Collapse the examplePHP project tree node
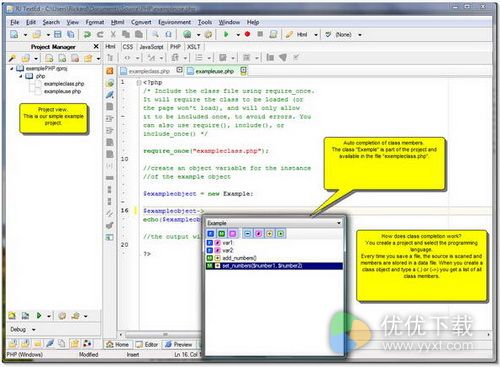 [12, 69]
